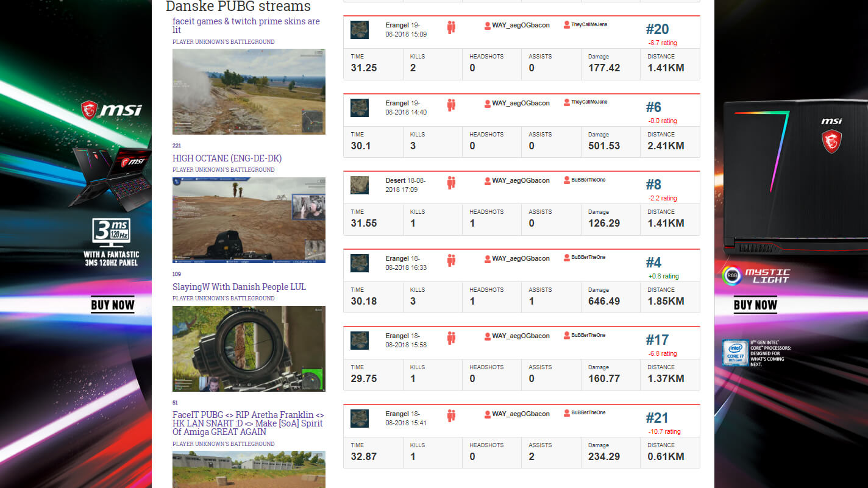The image size is (868, 488).
Task: Click the player icon beside WAY_aegOGbacon in #21 match
Action: click(487, 414)
